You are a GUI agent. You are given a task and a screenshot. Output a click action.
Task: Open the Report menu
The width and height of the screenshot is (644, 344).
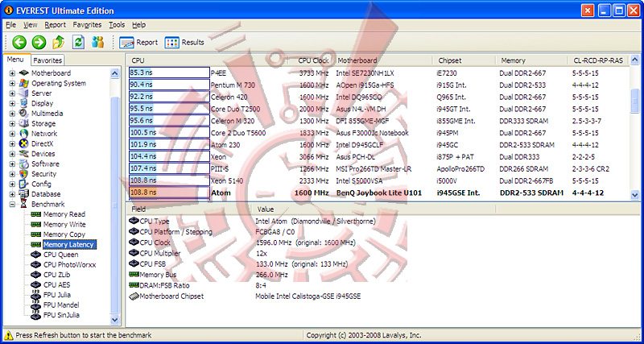pyautogui.click(x=56, y=25)
